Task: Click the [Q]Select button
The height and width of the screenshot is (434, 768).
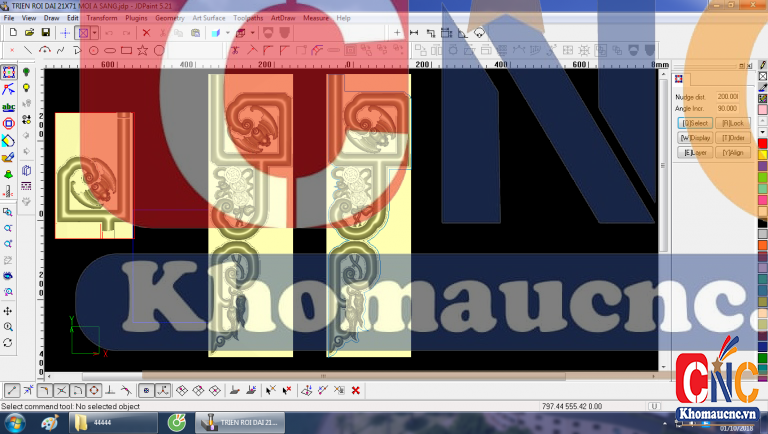Action: (696, 122)
